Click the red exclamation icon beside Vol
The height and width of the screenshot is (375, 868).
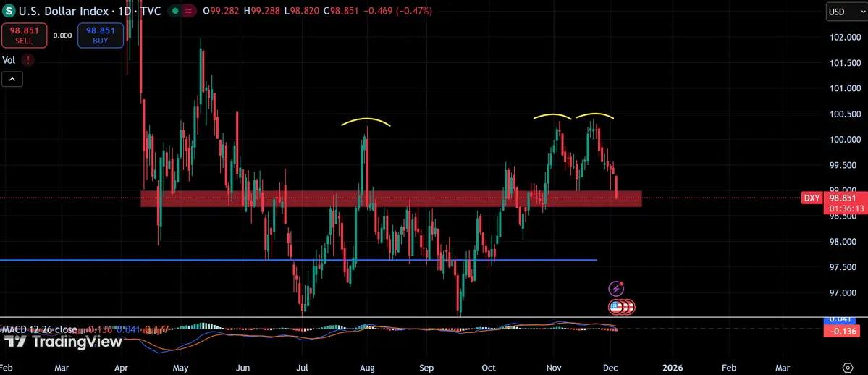click(28, 60)
